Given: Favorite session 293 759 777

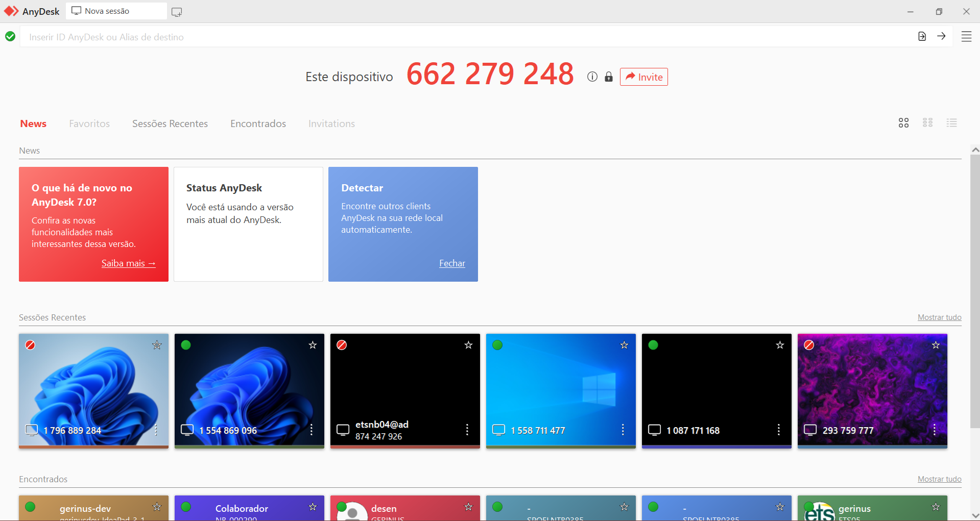Looking at the screenshot, I should pyautogui.click(x=936, y=345).
